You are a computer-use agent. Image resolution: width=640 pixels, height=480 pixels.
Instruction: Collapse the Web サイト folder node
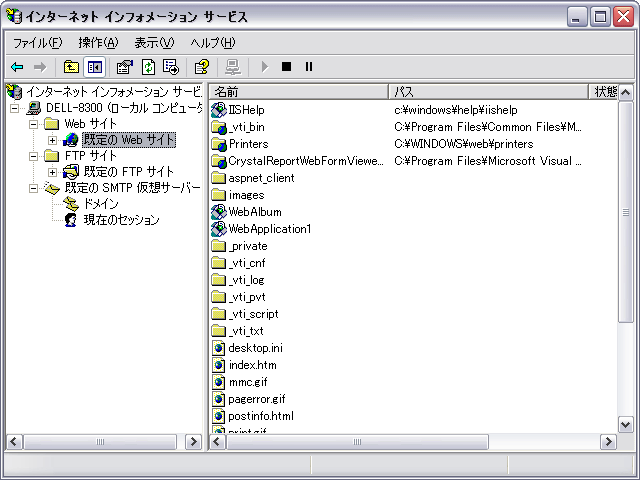[33, 124]
